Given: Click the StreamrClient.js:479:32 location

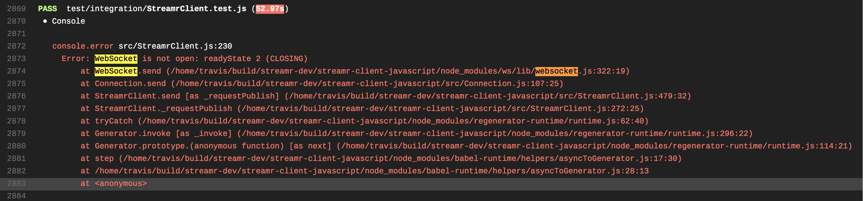Looking at the screenshot, I should pyautogui.click(x=632, y=96).
